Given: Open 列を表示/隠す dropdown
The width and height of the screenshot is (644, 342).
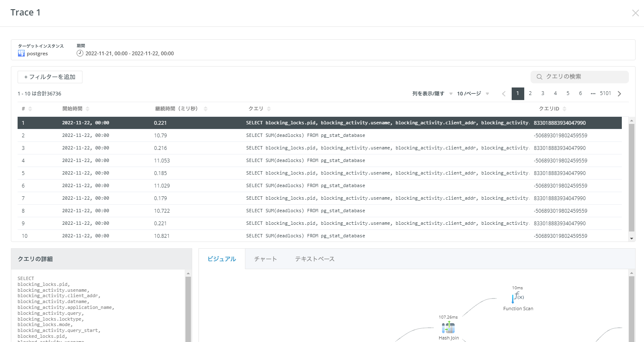Looking at the screenshot, I should pyautogui.click(x=432, y=94).
